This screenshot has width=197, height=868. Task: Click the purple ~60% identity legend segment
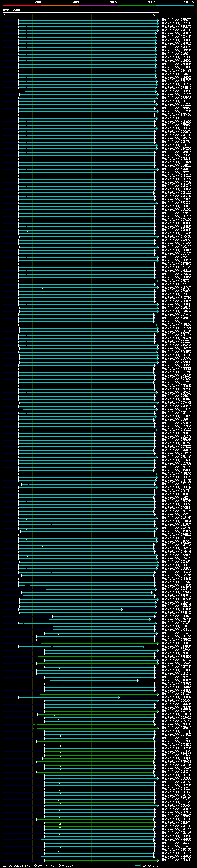99,6
